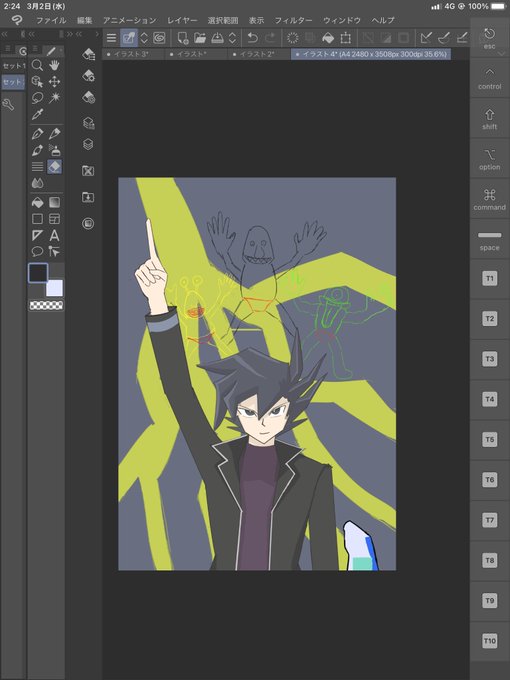Switch to the イラスト2 canvas tab
Image resolution: width=510 pixels, height=680 pixels.
tap(258, 54)
